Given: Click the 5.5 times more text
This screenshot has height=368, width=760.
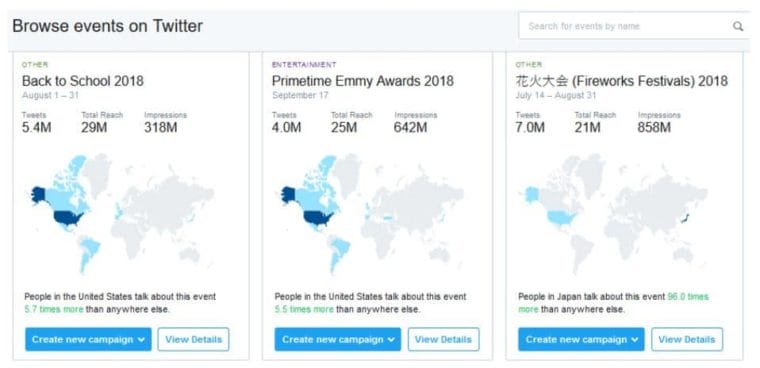Looking at the screenshot, I should pos(304,309).
